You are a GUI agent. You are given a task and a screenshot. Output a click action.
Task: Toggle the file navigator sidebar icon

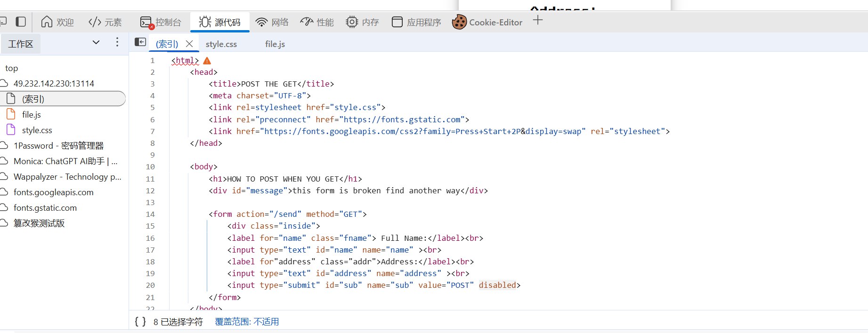tap(140, 42)
